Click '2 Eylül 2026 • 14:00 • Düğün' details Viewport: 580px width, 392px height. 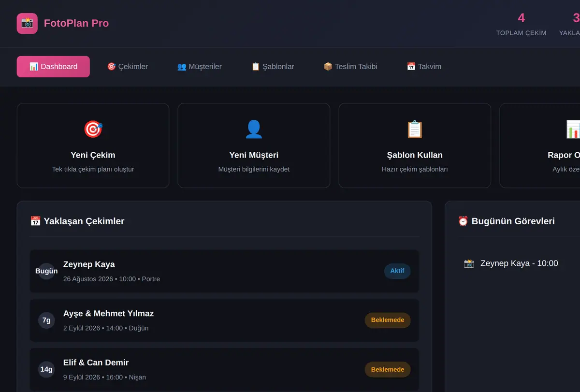tap(106, 328)
